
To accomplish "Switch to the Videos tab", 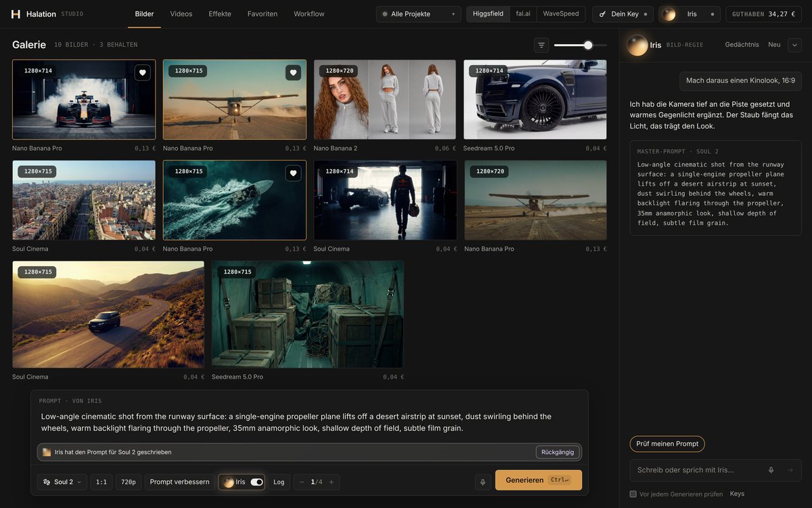I will [x=181, y=14].
